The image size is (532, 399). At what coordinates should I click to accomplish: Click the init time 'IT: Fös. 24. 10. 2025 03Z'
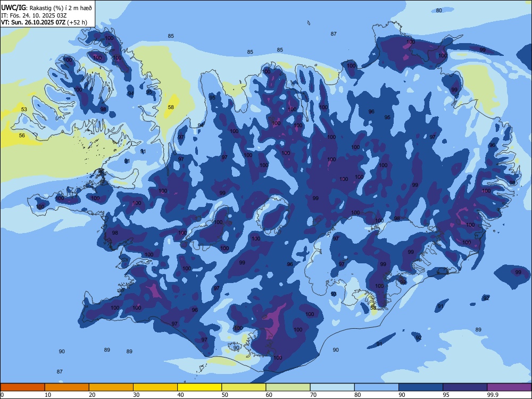[34, 15]
